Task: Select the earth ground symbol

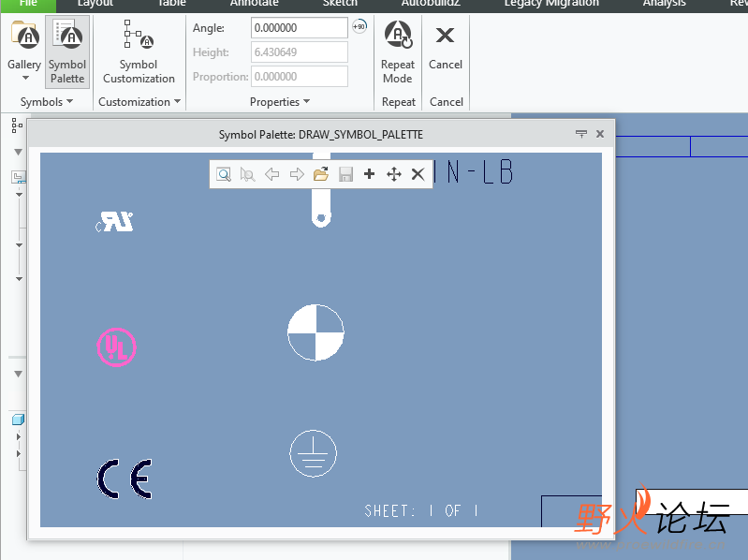Action: (313, 453)
